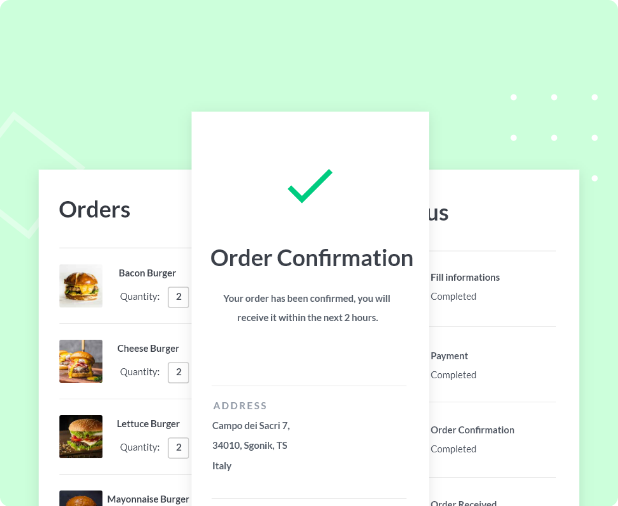Viewport: 618px width, 506px height.
Task: Click the Bacon Burger quantity field
Action: [178, 297]
